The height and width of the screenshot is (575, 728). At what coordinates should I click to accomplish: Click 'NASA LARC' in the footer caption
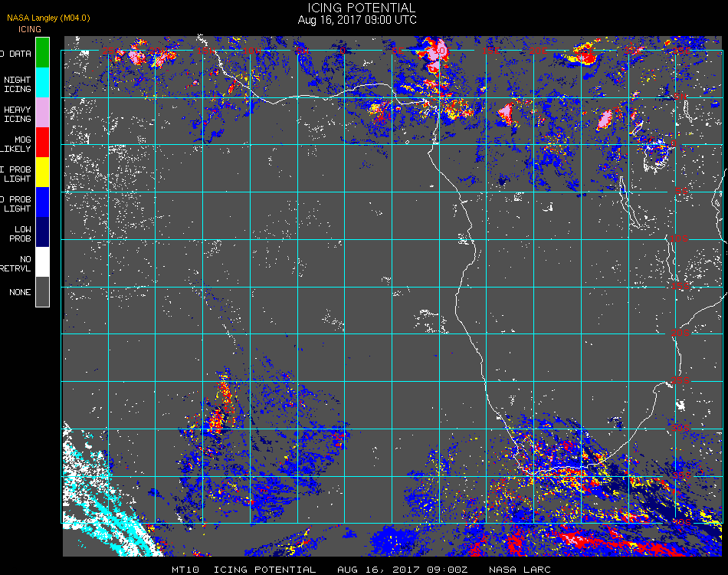(x=520, y=570)
